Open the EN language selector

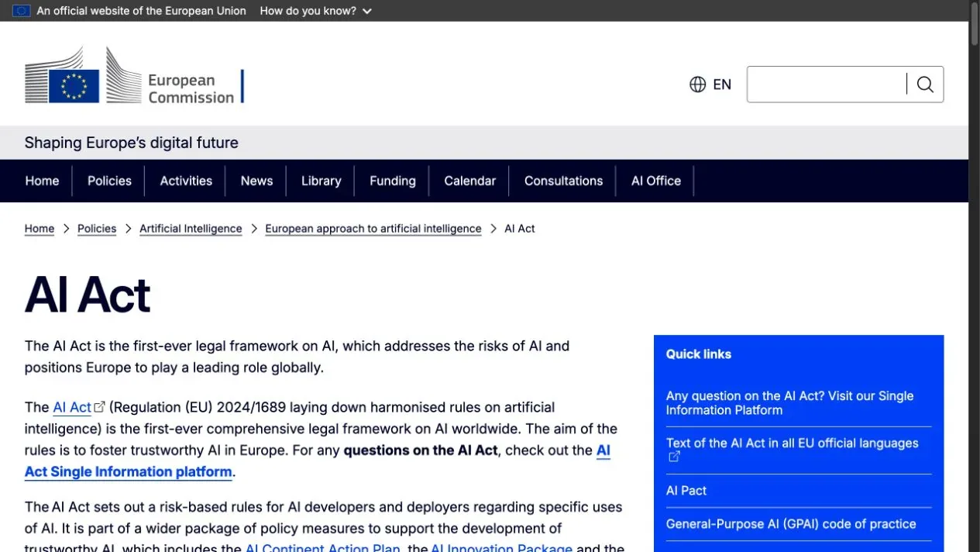(x=710, y=85)
